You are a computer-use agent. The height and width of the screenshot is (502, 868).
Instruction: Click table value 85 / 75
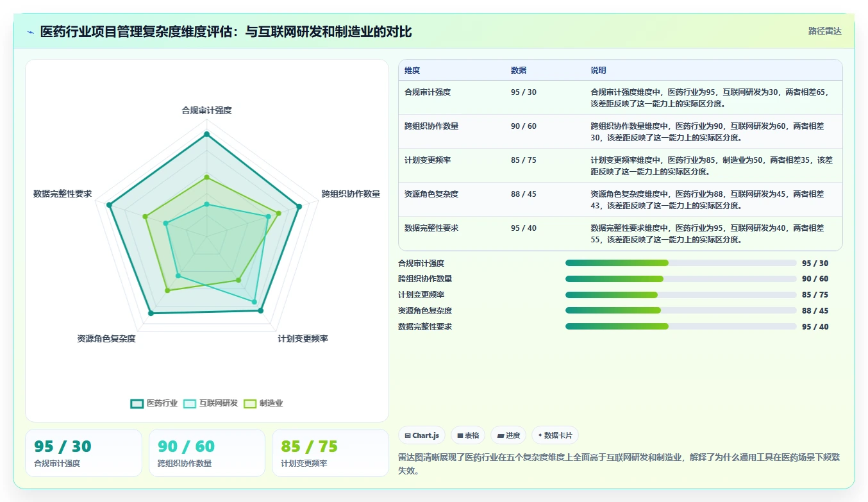[x=524, y=160]
